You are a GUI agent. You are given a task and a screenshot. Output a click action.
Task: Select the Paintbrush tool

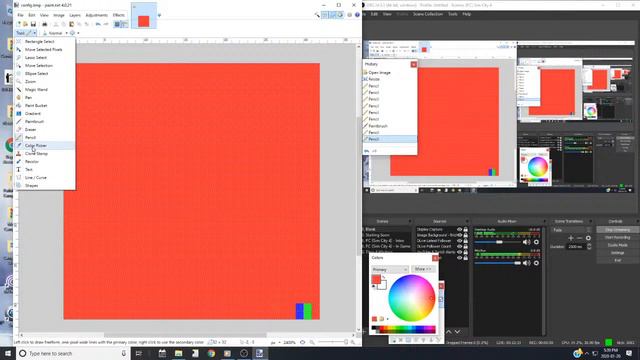click(44, 122)
